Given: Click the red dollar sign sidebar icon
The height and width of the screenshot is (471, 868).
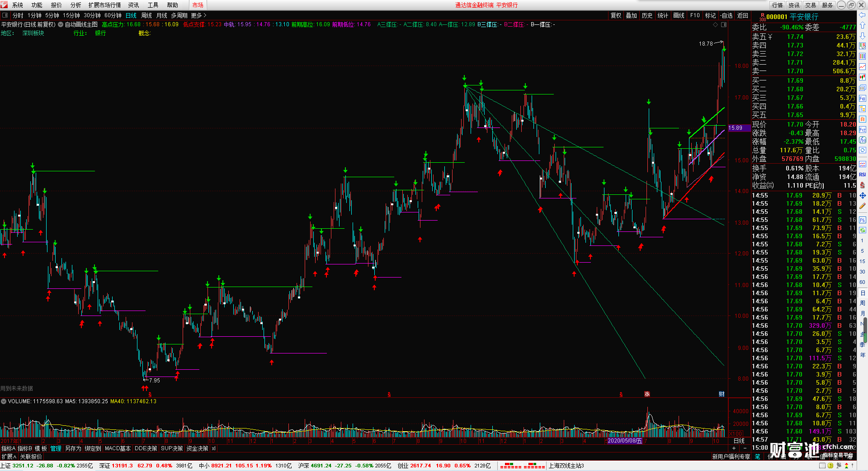Looking at the screenshot, I should (863, 185).
